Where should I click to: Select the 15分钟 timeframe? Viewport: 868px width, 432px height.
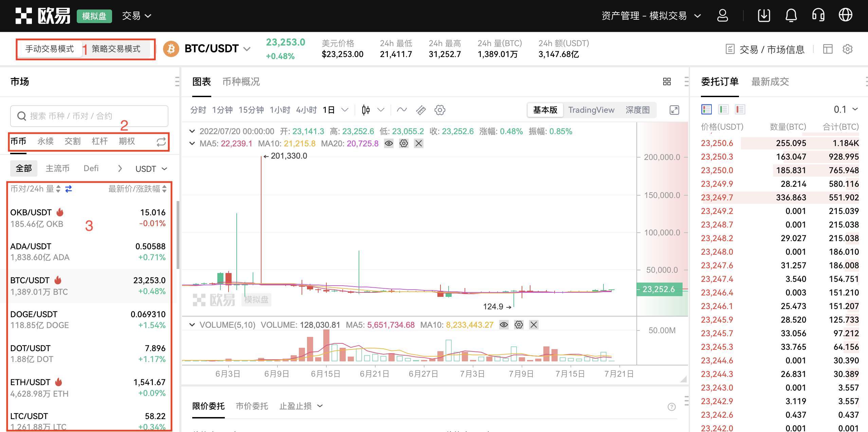click(x=251, y=110)
